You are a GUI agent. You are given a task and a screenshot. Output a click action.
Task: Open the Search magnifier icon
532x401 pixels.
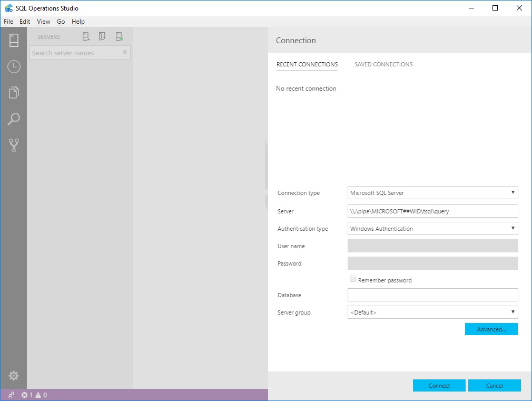coord(14,119)
